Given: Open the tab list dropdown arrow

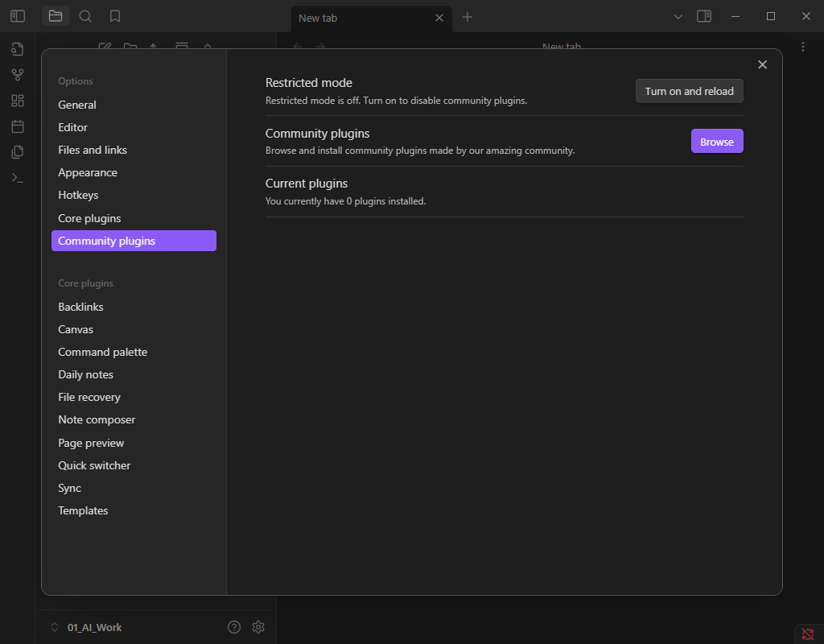Looking at the screenshot, I should click(x=678, y=17).
